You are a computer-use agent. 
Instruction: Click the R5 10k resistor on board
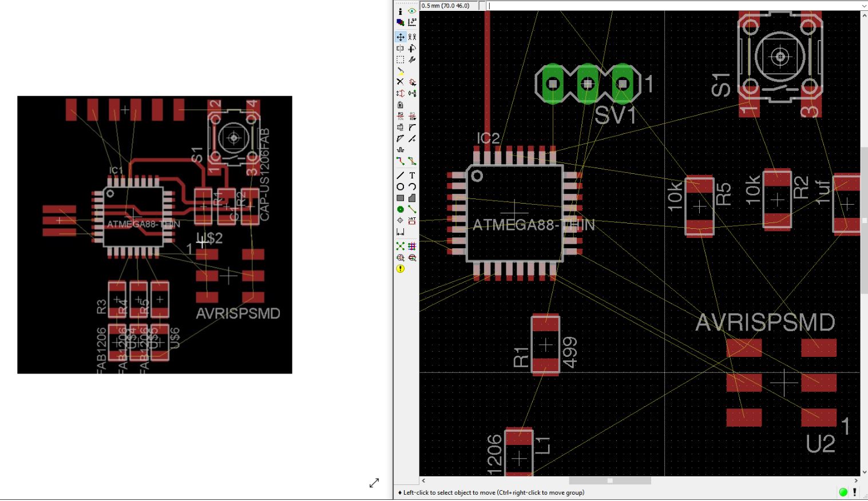700,206
